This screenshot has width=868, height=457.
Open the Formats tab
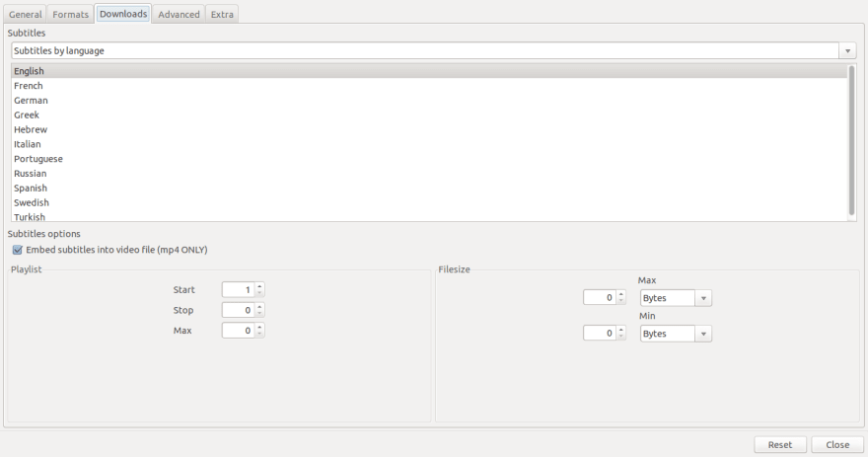[70, 15]
